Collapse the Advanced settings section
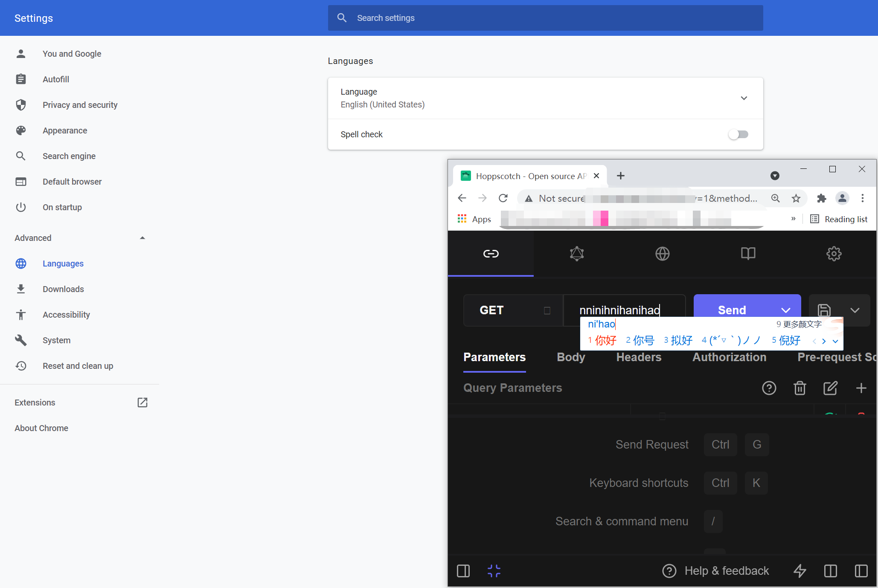The height and width of the screenshot is (588, 878). coord(142,238)
